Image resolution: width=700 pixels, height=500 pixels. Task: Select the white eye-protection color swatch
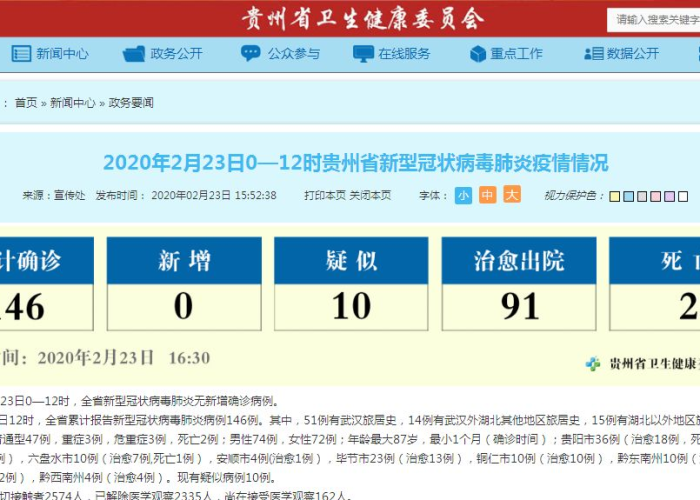click(683, 196)
